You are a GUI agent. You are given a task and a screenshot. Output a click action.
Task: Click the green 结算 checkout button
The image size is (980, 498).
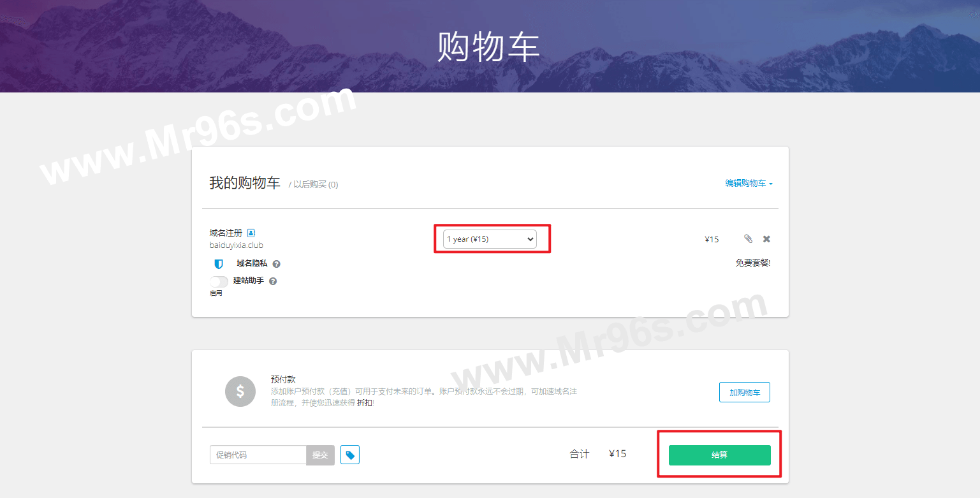pyautogui.click(x=720, y=455)
